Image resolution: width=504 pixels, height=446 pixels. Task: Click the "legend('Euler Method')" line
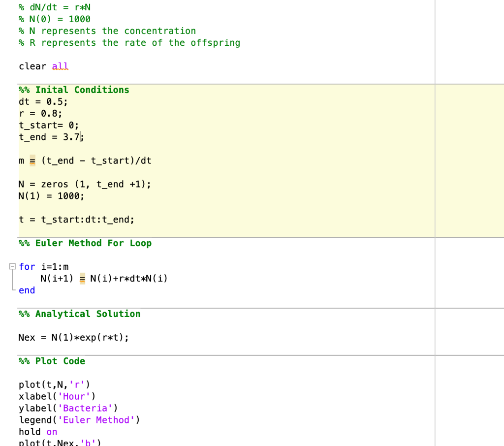[79, 420]
